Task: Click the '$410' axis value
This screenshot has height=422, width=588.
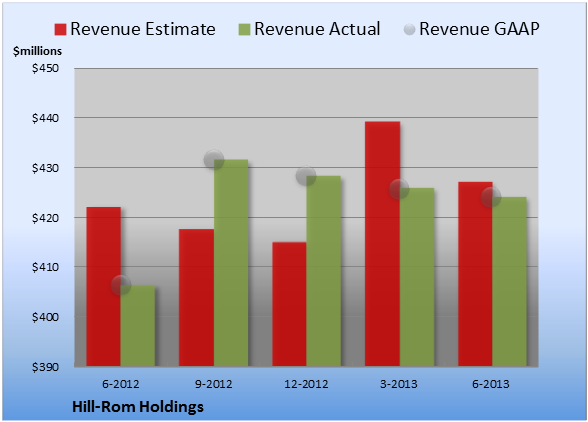Action: pos(45,267)
